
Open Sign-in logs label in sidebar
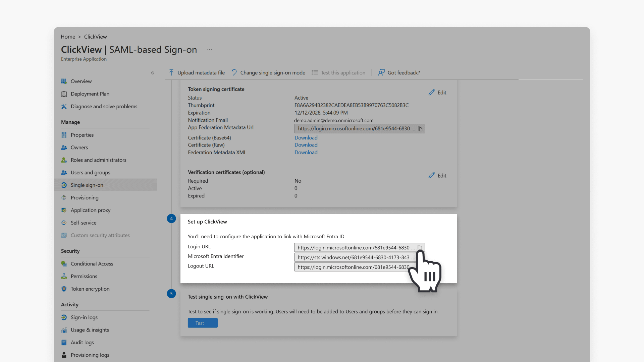point(84,317)
